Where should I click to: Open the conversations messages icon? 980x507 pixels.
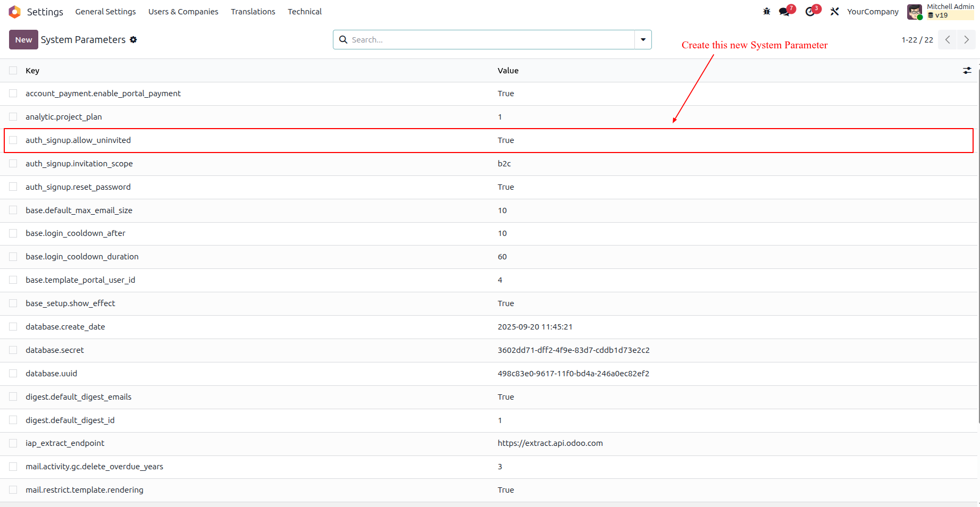click(784, 12)
